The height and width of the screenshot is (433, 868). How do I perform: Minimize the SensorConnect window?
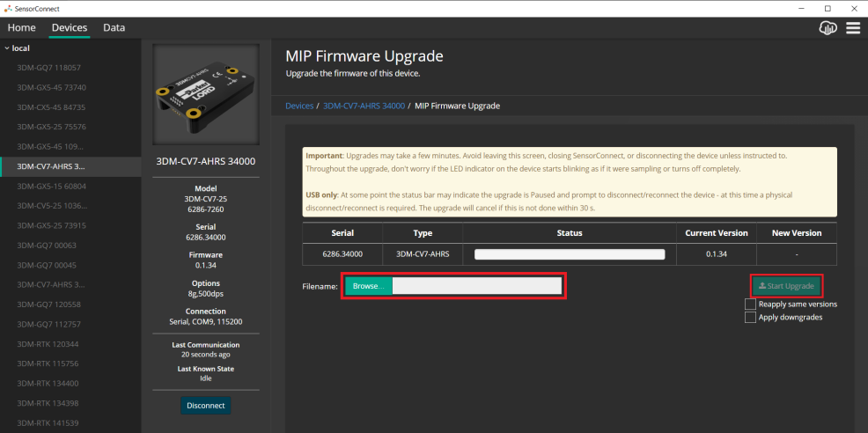coord(802,8)
